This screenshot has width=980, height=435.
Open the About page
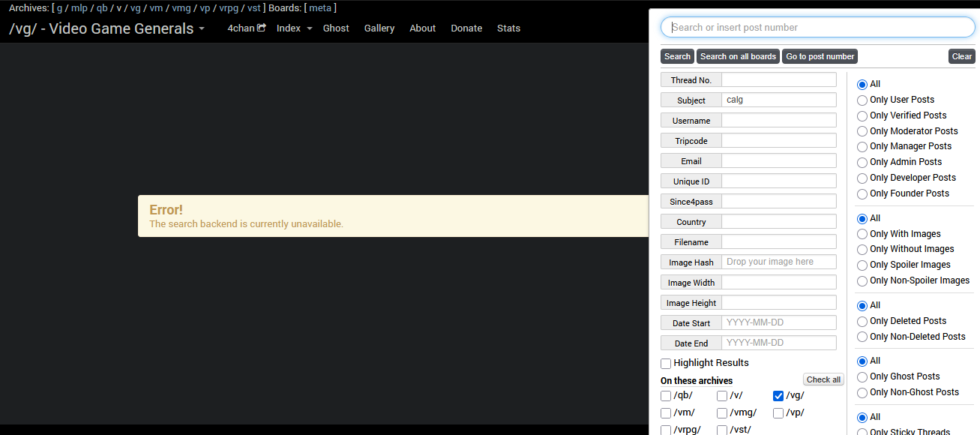[x=423, y=28]
